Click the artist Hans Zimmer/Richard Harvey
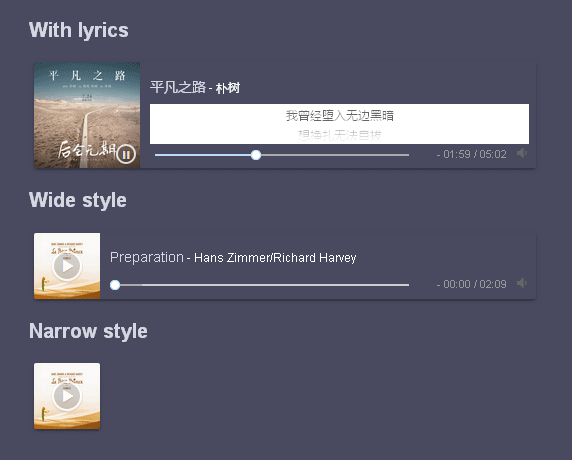Image resolution: width=572 pixels, height=460 pixels. [x=275, y=258]
